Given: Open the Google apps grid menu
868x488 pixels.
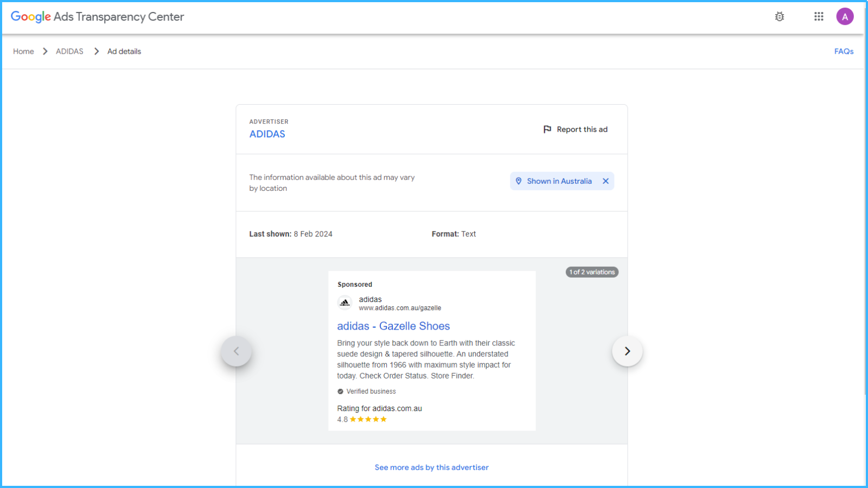Looking at the screenshot, I should (x=819, y=17).
